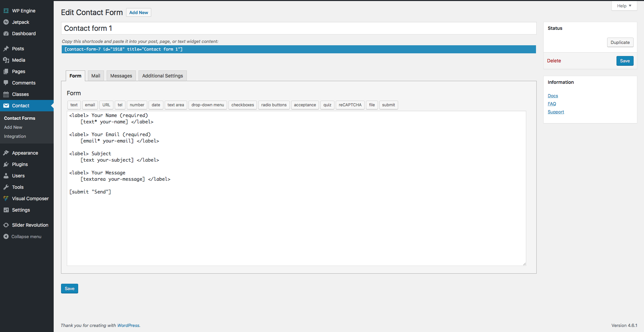Insert a URL tag

[x=106, y=105]
